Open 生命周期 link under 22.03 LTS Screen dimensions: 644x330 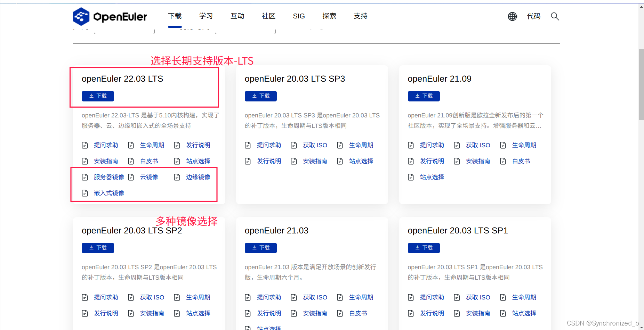pos(152,145)
